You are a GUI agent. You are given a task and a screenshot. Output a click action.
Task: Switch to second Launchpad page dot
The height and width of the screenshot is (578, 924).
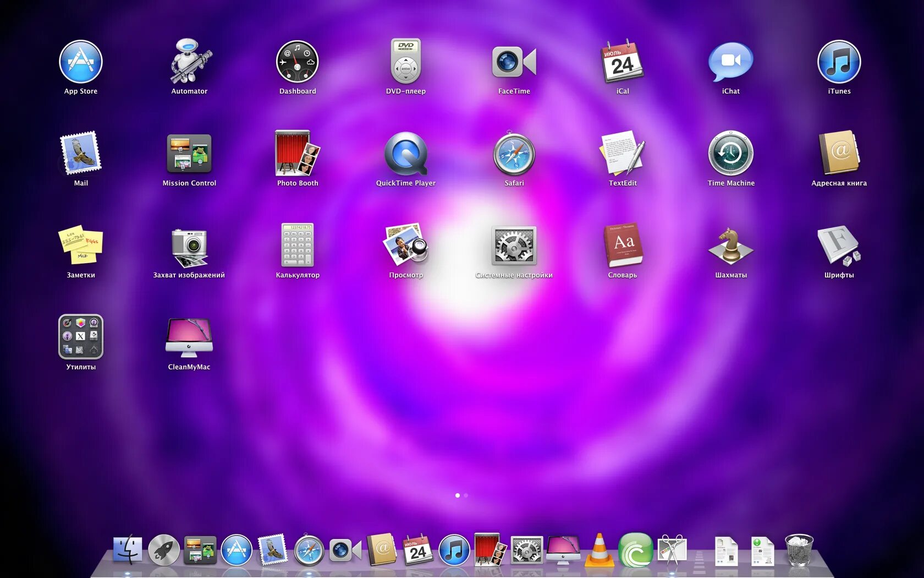point(466,495)
